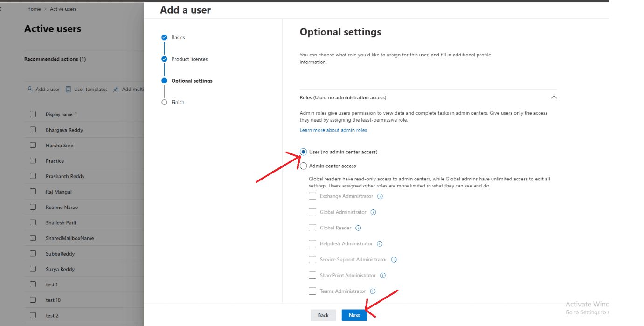Click the Next button
644x326 pixels.
point(354,315)
